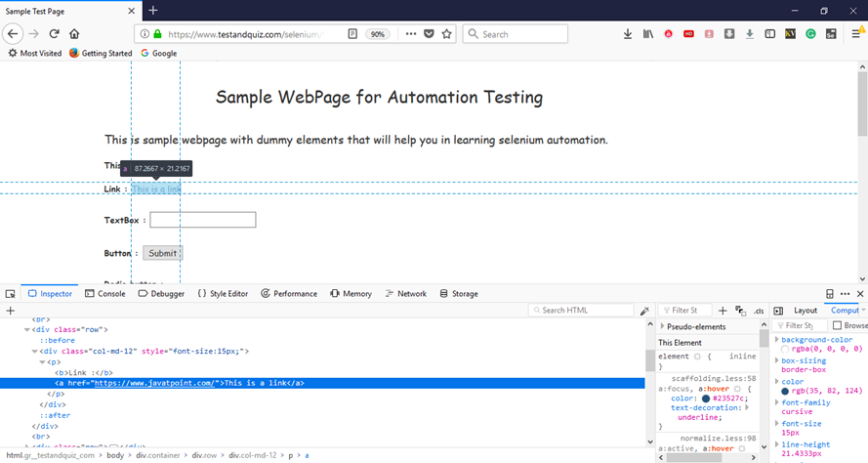Open Most Visited bookmarks folder

[x=35, y=53]
